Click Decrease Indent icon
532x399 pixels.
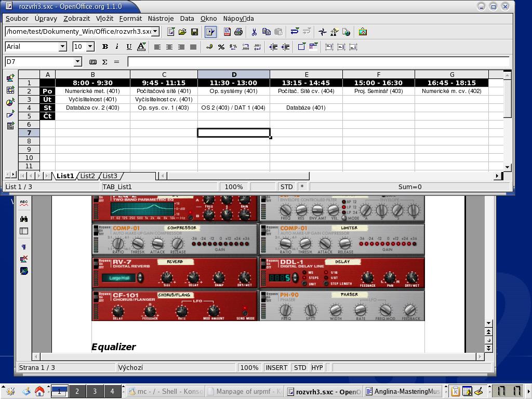273,47
